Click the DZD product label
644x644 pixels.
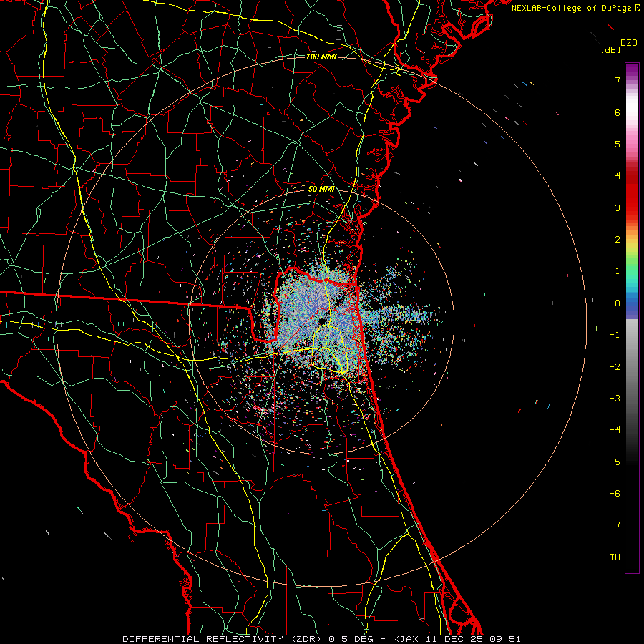click(x=629, y=43)
